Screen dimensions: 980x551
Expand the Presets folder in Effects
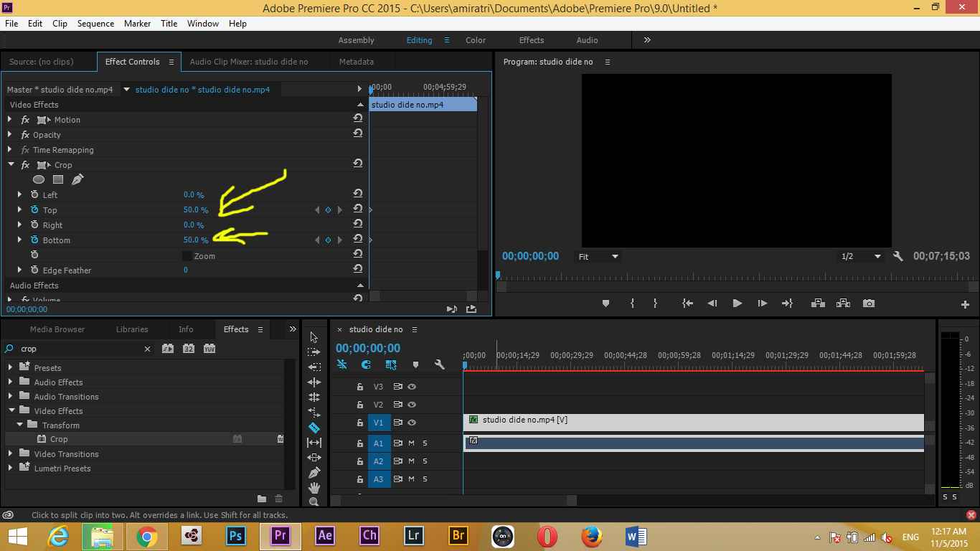[11, 367]
